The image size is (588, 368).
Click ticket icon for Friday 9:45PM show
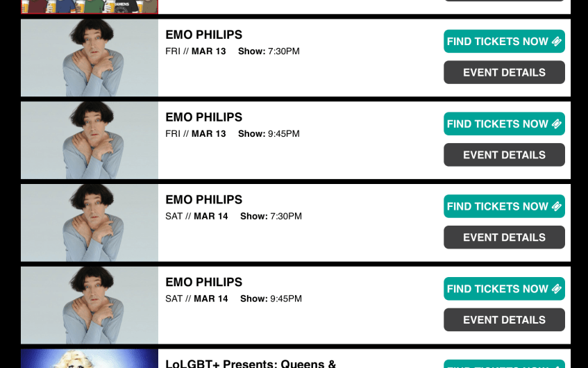[556, 124]
